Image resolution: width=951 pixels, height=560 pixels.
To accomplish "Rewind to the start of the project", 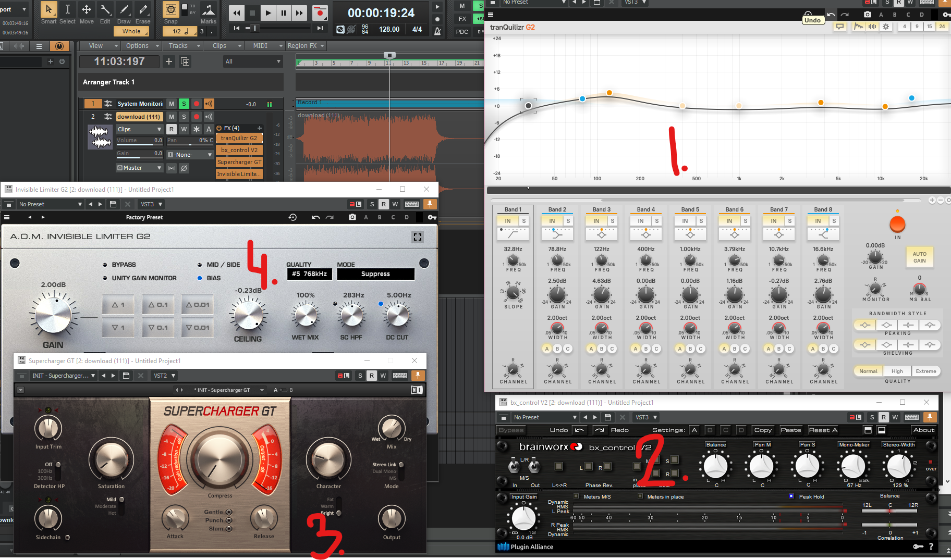I will pos(237,28).
